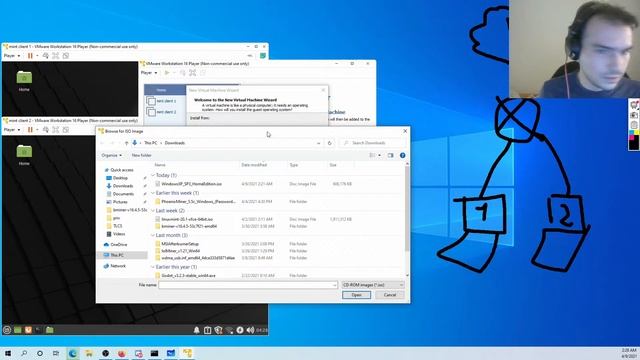Select Documents in navigation pane
The width and height of the screenshot is (640, 360).
[x=123, y=194]
